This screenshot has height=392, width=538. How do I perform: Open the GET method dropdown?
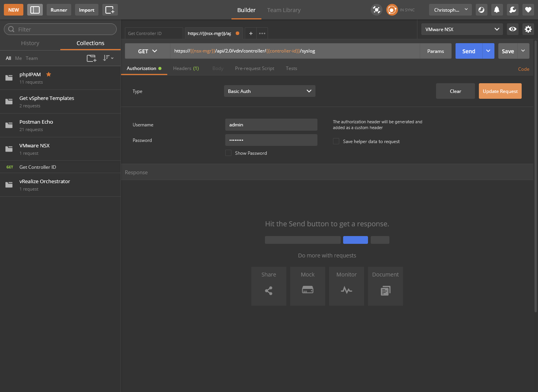click(x=147, y=51)
